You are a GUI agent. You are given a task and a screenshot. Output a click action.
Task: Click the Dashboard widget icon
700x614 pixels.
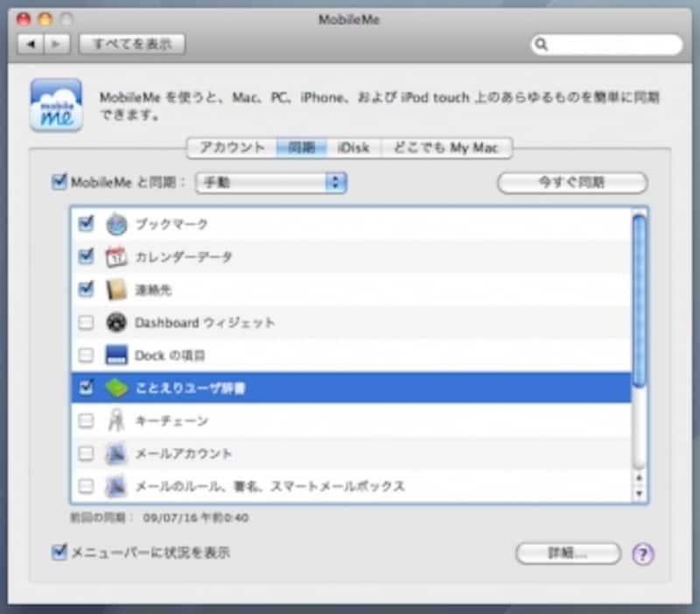[x=116, y=322]
